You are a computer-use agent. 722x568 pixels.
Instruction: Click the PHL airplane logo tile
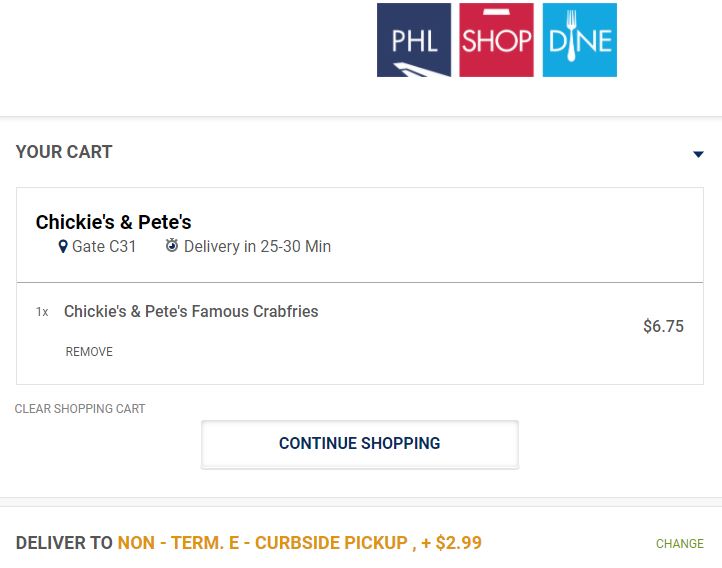pos(413,40)
